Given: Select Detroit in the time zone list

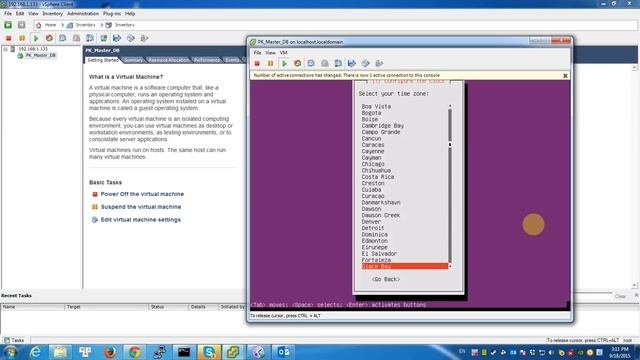Looking at the screenshot, I should click(373, 228).
